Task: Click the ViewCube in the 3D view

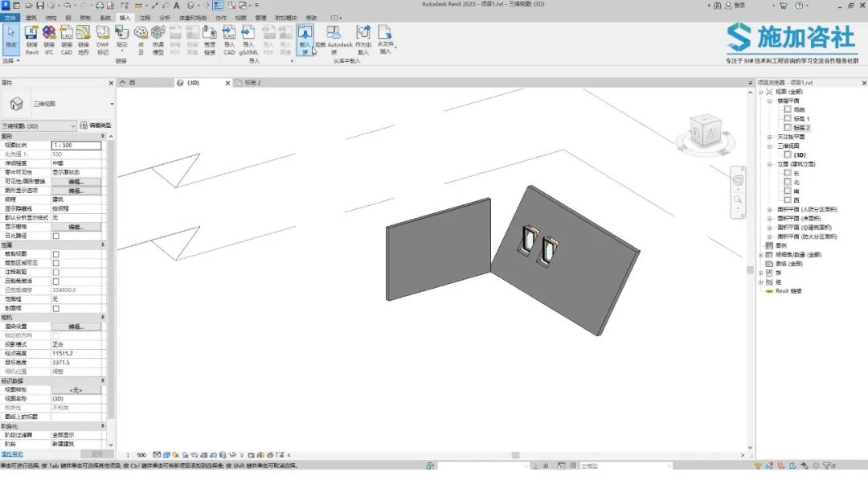Action: pyautogui.click(x=706, y=132)
